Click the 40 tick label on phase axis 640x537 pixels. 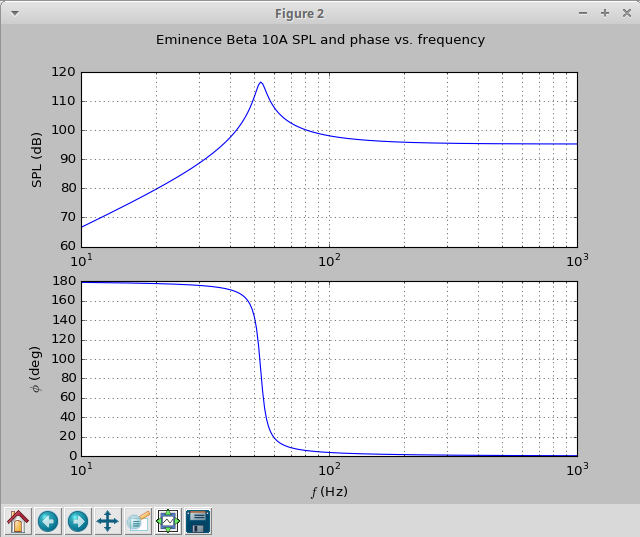point(68,417)
